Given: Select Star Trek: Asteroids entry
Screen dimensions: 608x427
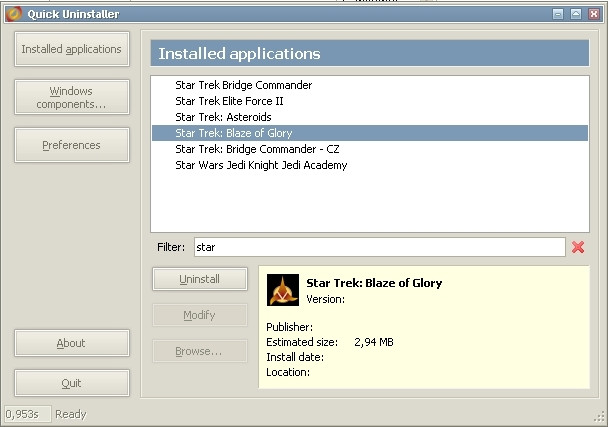Looking at the screenshot, I should (370, 117).
